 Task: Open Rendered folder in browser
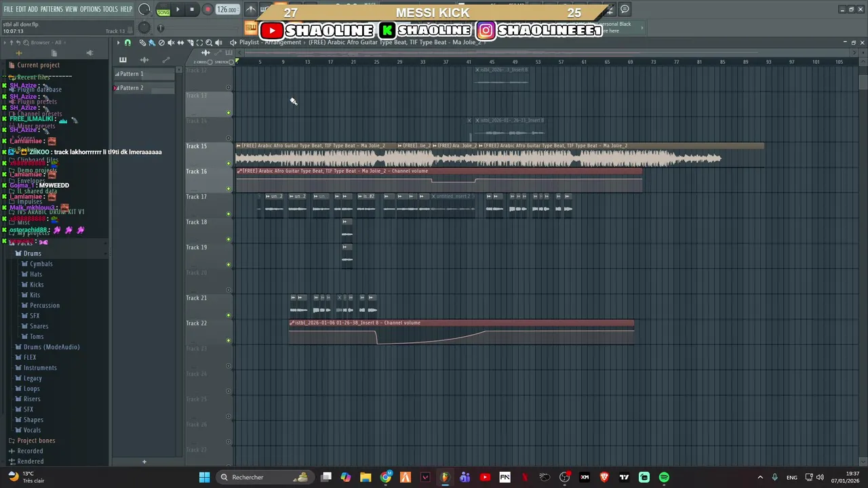30,462
